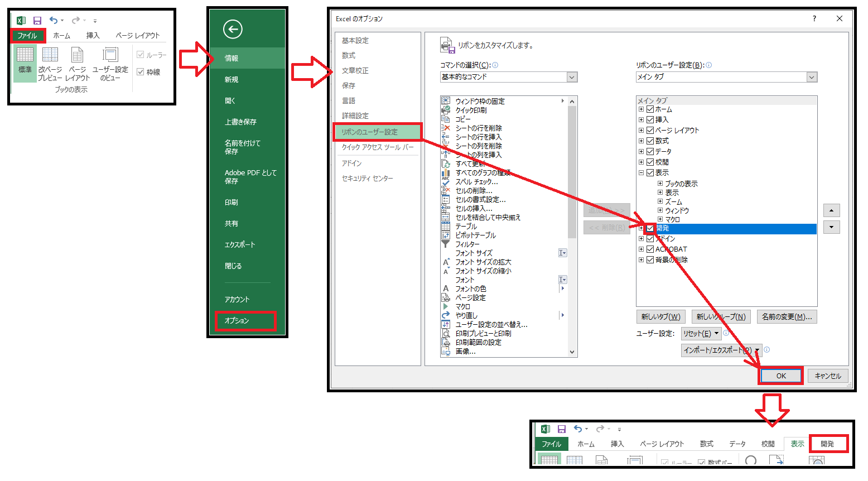Screen dimensions: 868x481
Task: Click the フィルター funnel icon
Action: tap(446, 244)
